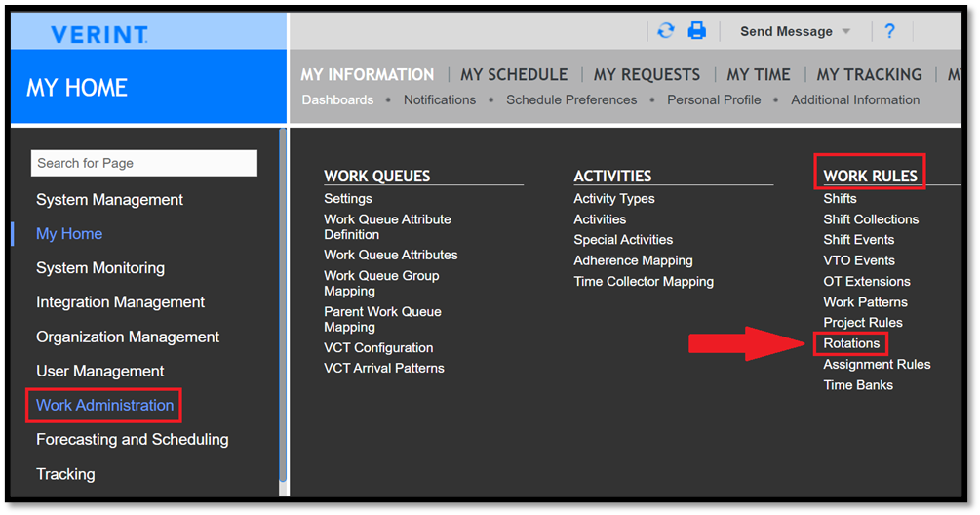Open the MY INFORMATION tab
980x515 pixels.
pyautogui.click(x=368, y=74)
